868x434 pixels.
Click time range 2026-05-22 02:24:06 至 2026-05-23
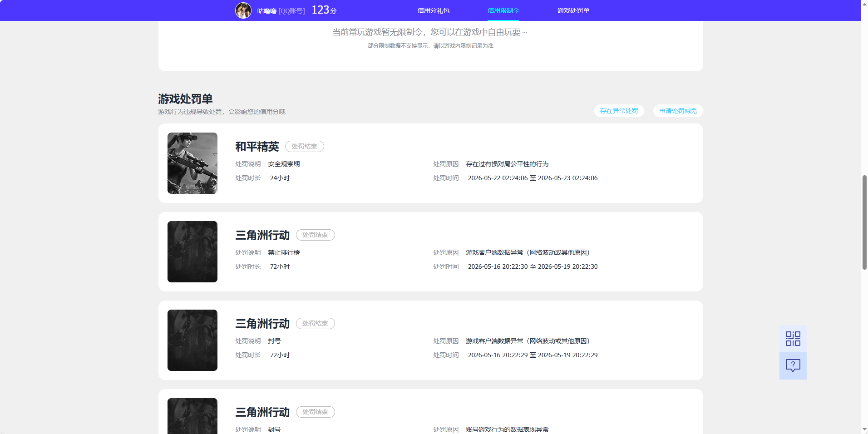tap(533, 178)
